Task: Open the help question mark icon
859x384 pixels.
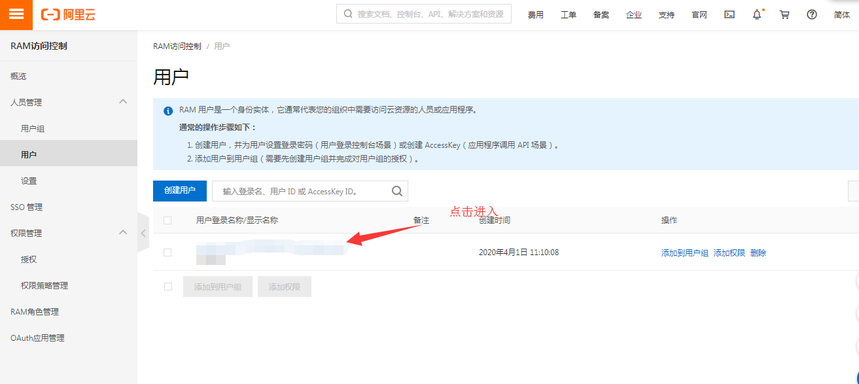Action: coord(812,15)
